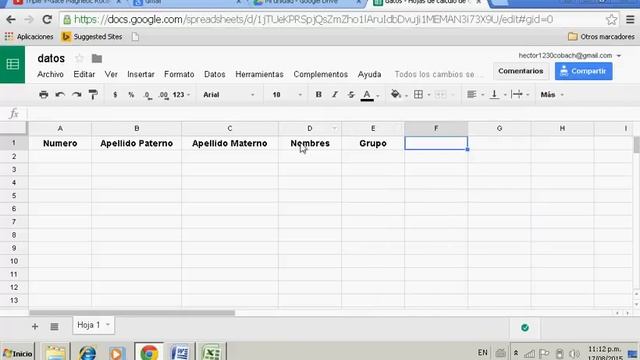Open the Formato menu
The height and width of the screenshot is (360, 640).
179,74
